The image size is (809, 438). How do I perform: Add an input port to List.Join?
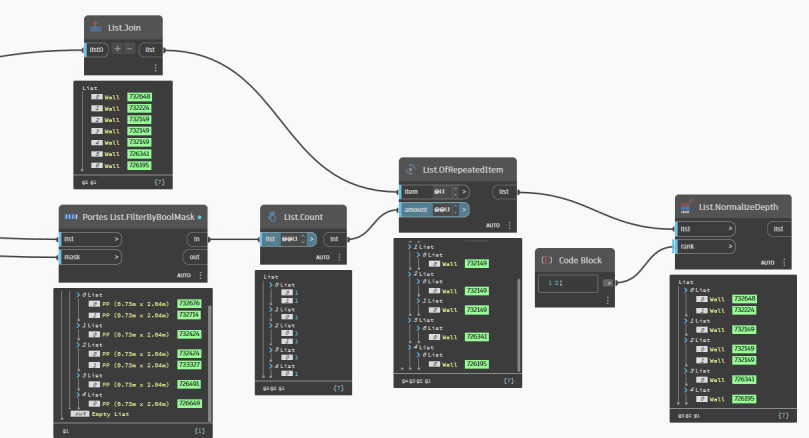pyautogui.click(x=116, y=49)
